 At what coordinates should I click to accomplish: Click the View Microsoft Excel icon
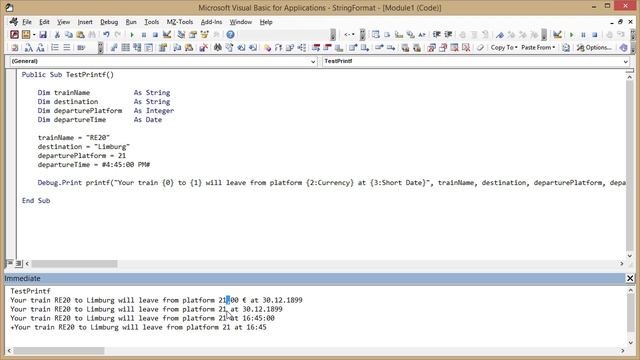14,35
